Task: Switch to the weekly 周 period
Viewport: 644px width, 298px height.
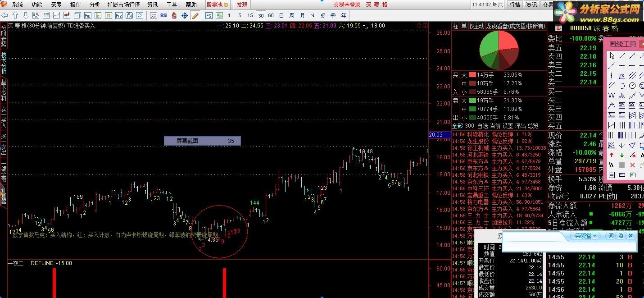Action: tap(292, 15)
